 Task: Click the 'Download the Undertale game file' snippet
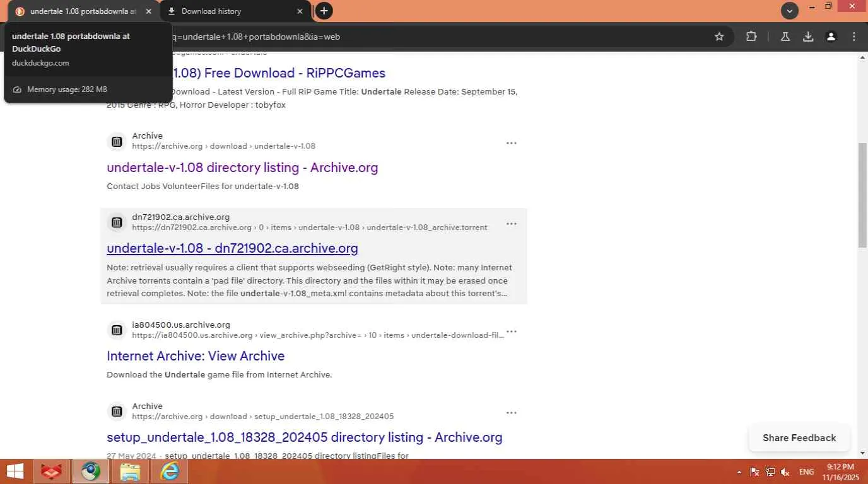pos(219,375)
